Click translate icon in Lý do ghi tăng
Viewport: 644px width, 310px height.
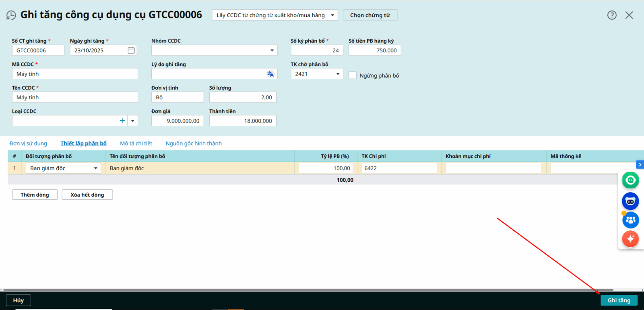[270, 74]
